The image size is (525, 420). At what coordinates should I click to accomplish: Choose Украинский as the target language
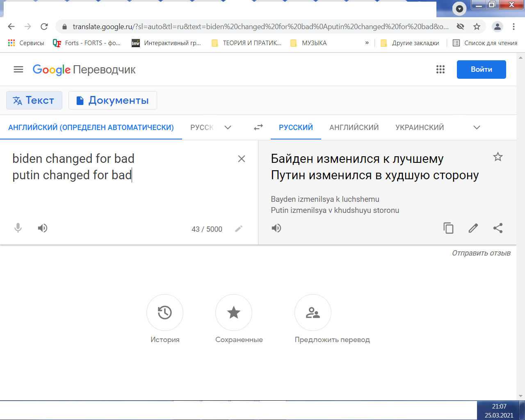click(420, 128)
